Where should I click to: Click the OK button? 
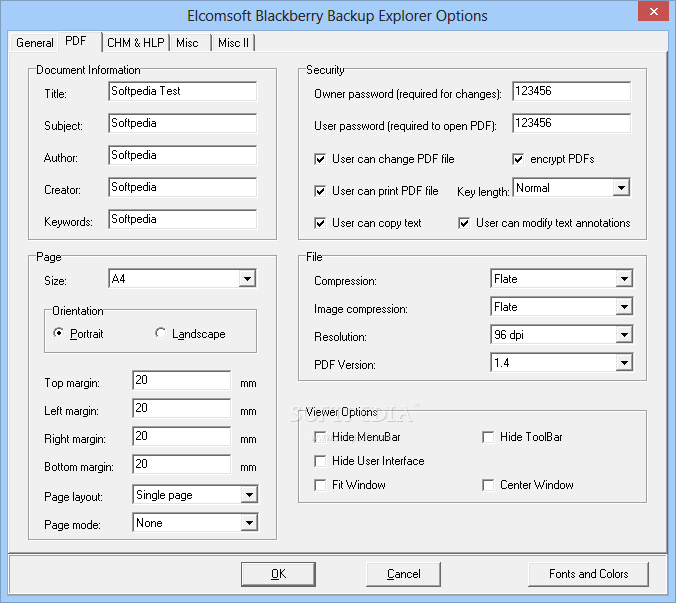pos(278,574)
